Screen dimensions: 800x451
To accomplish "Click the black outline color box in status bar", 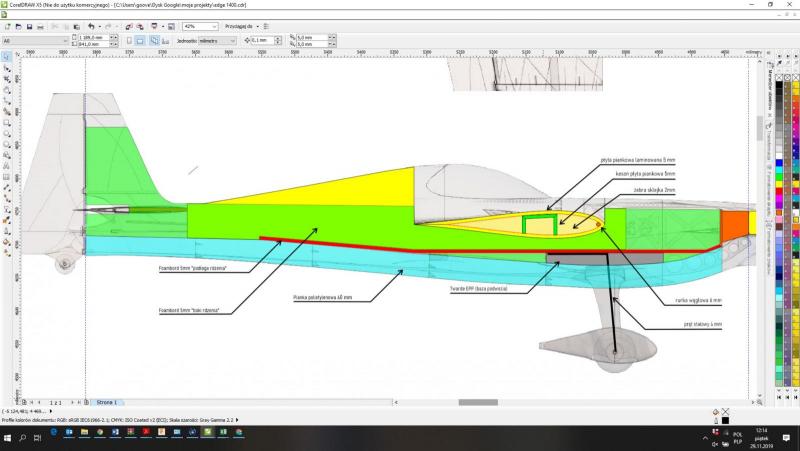I will (x=725, y=420).
